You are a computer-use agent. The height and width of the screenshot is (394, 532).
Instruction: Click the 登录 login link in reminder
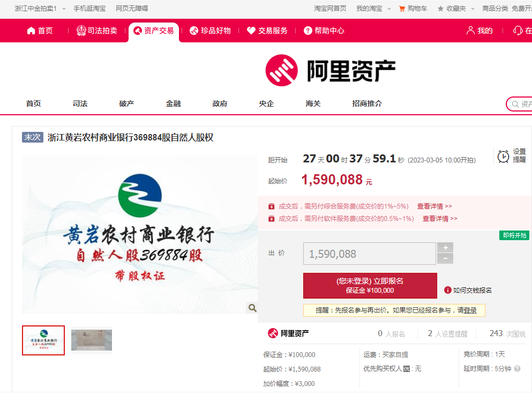tap(470, 310)
